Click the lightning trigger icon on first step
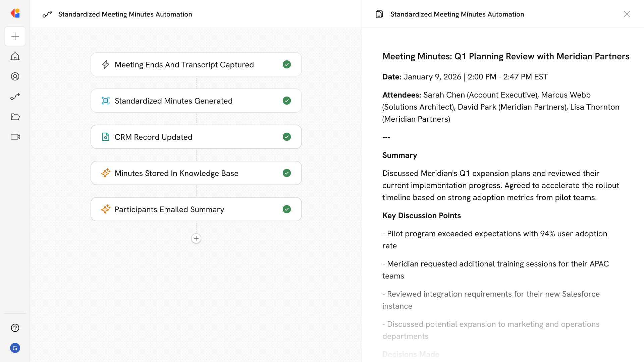Viewport: 644px width, 362px height. click(106, 64)
